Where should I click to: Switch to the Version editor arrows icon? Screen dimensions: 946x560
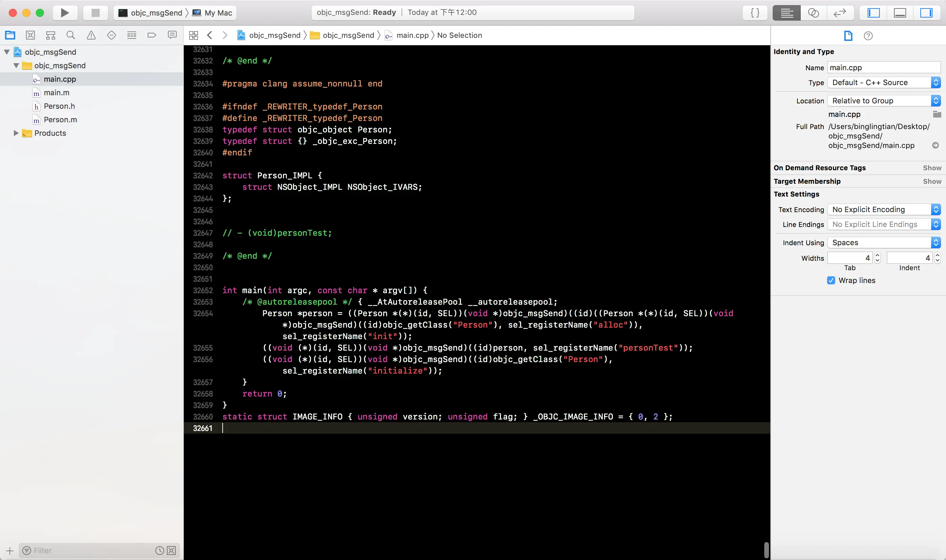click(840, 13)
